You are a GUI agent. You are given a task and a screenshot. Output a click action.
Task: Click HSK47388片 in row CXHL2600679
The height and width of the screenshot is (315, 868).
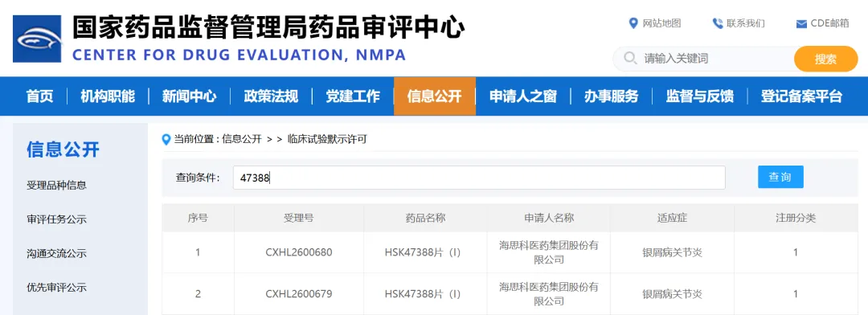point(423,294)
